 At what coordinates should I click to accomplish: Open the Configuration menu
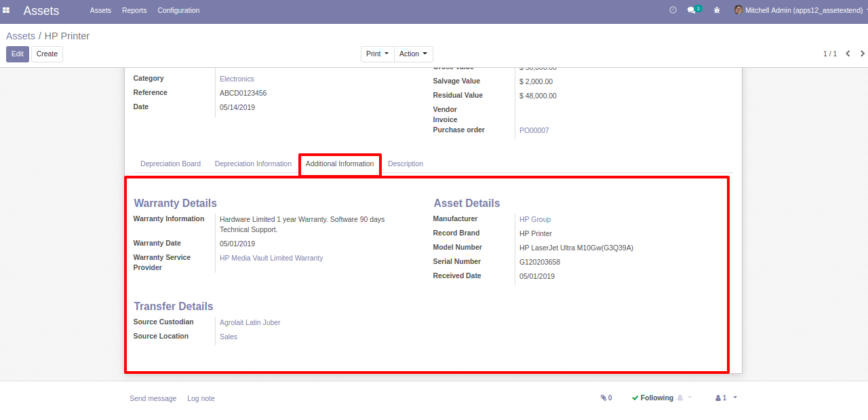coord(178,10)
